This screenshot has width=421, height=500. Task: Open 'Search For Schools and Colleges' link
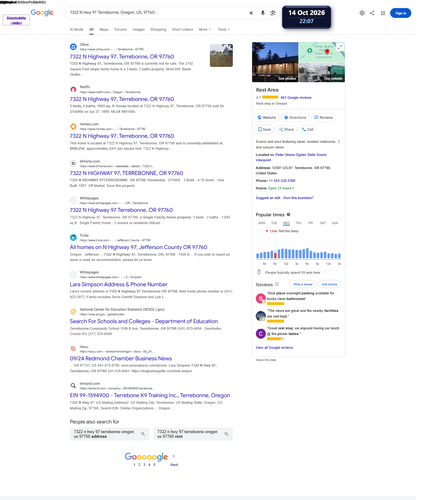pos(144,321)
